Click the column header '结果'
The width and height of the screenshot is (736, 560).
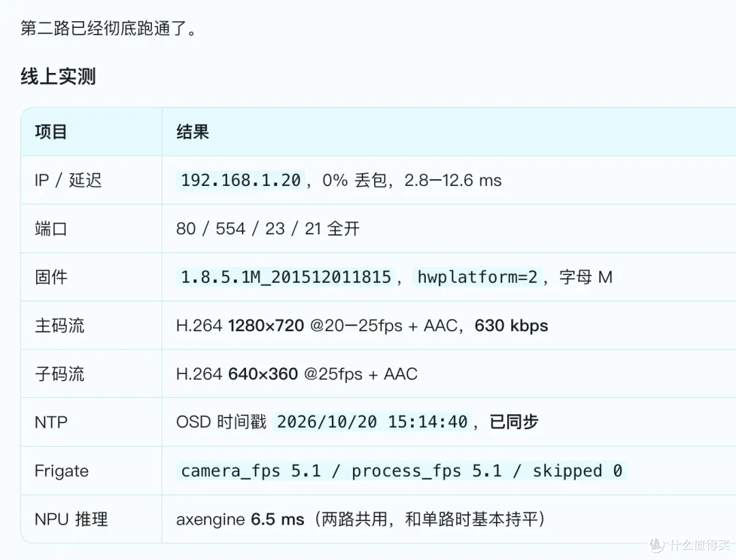click(x=192, y=132)
